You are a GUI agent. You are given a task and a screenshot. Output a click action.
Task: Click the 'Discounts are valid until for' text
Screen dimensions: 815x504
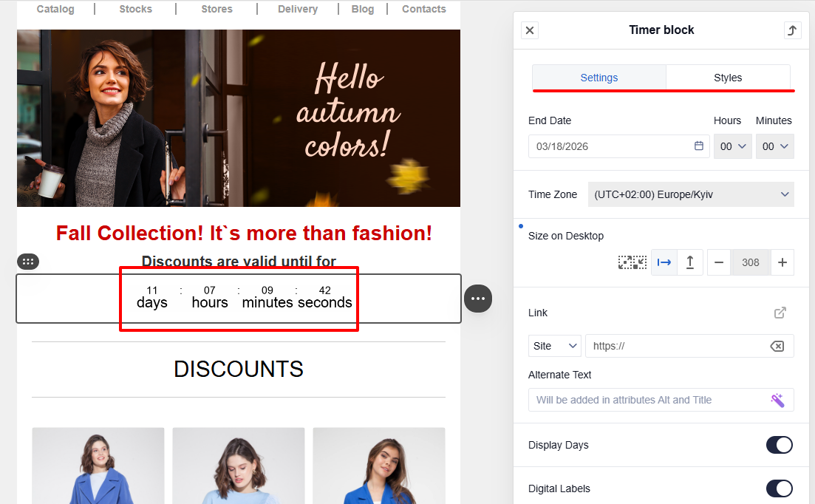click(239, 262)
